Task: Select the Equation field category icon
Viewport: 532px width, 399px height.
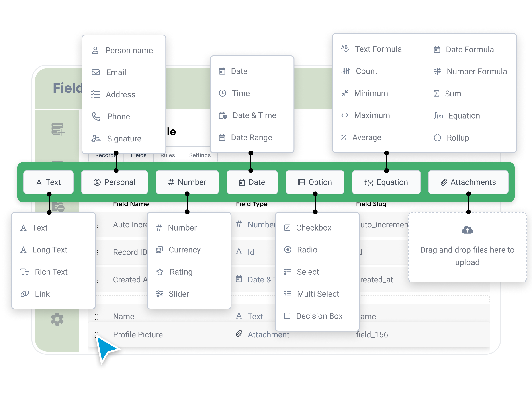Action: coord(368,182)
